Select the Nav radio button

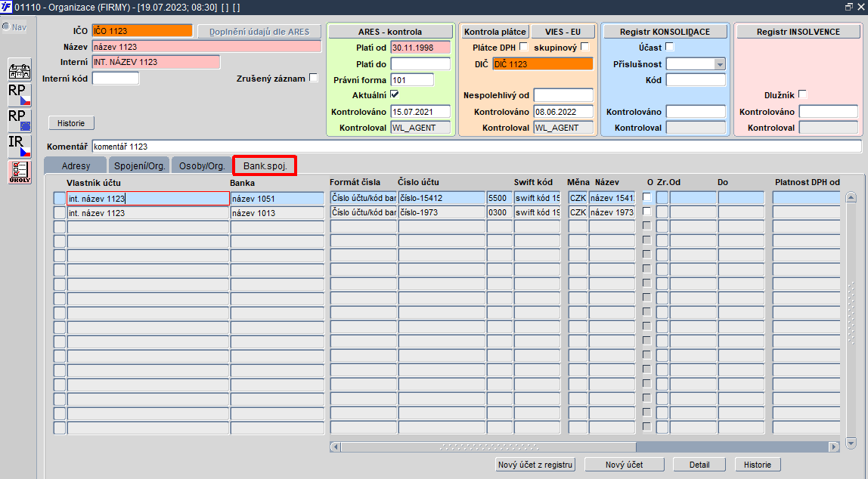[x=6, y=26]
